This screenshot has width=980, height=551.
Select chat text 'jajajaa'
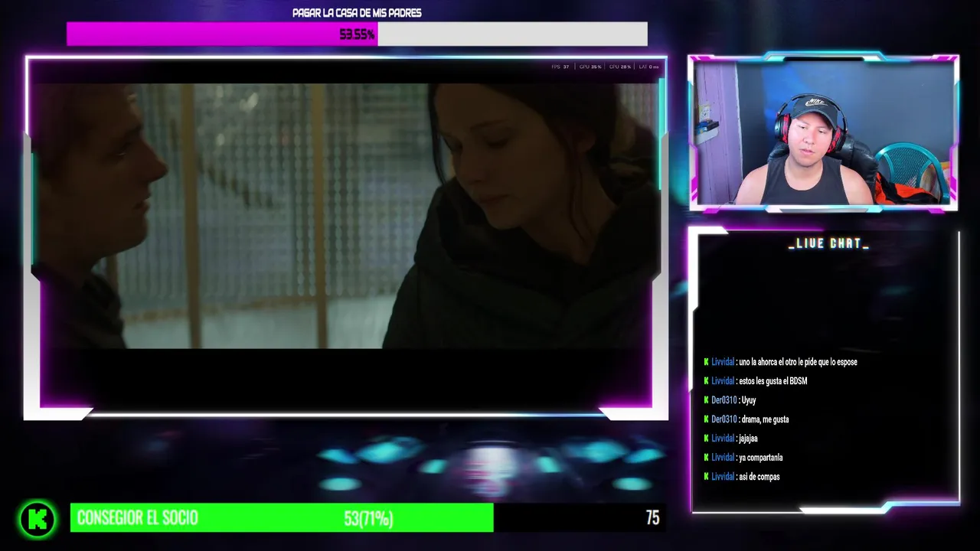click(x=749, y=439)
